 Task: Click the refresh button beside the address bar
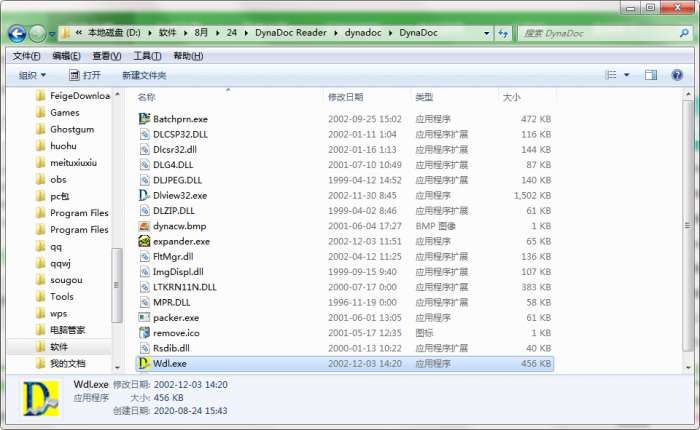click(x=503, y=33)
